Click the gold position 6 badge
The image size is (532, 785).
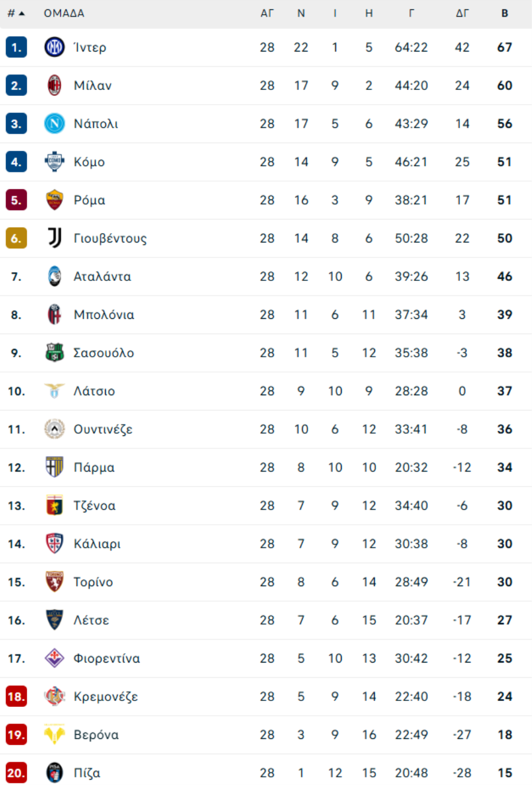coord(16,238)
